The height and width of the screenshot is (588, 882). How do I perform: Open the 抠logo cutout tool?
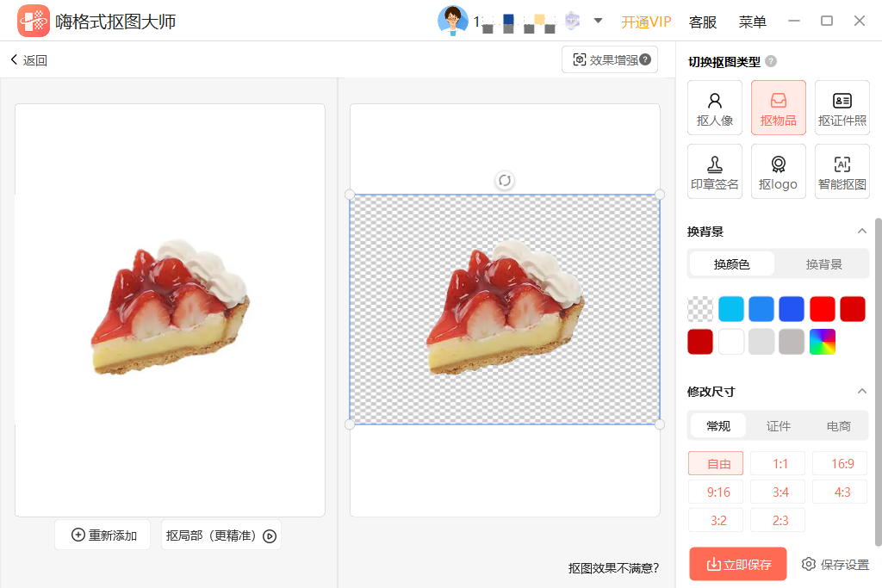(x=778, y=170)
